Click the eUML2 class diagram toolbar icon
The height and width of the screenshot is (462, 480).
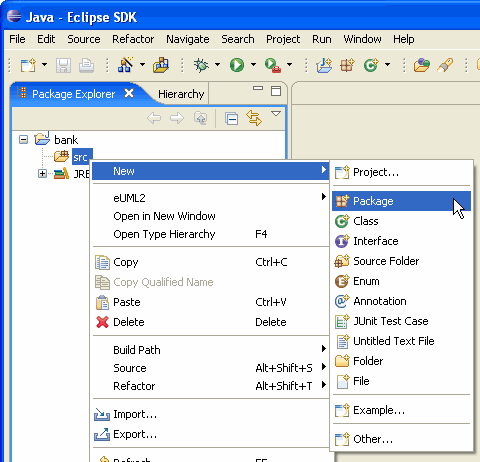[x=125, y=65]
